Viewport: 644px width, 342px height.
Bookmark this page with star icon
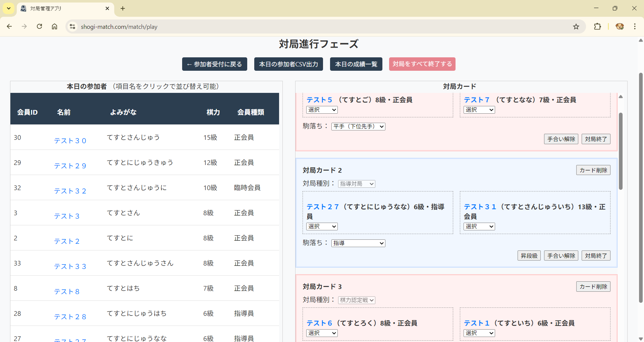click(x=576, y=26)
